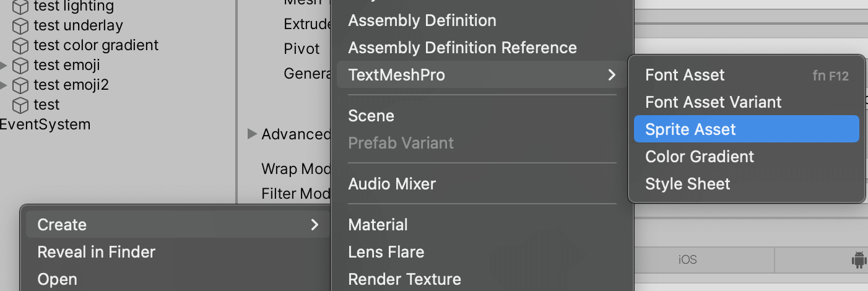
Task: Click the cube icon next to test emoji2
Action: click(21, 85)
